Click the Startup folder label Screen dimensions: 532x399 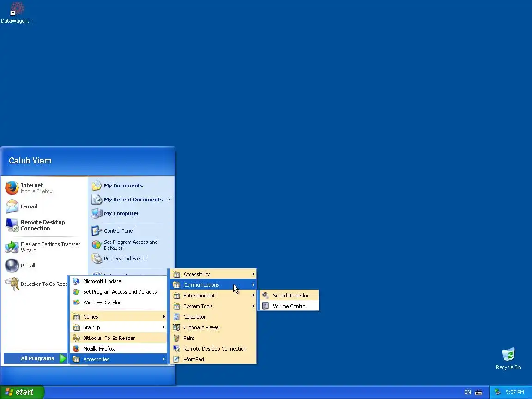pyautogui.click(x=91, y=327)
